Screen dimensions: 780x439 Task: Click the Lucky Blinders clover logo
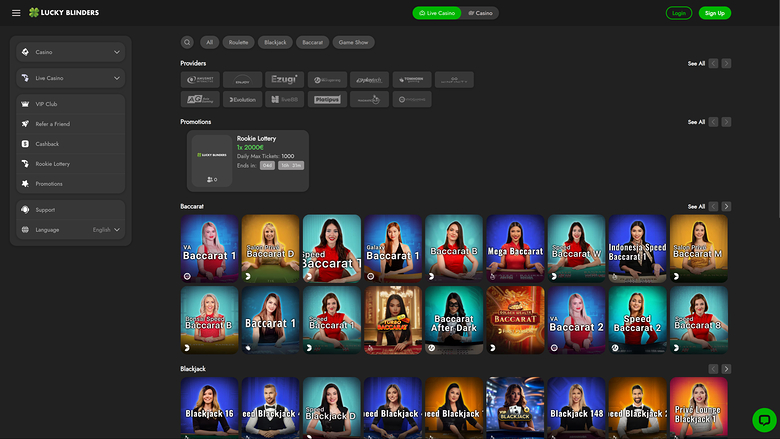33,13
